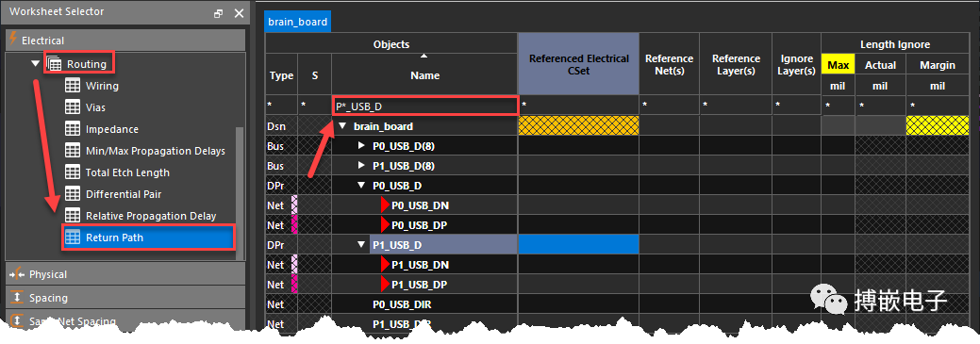Click the Total Etch Length worksheet icon
The image size is (980, 344).
[x=73, y=172]
